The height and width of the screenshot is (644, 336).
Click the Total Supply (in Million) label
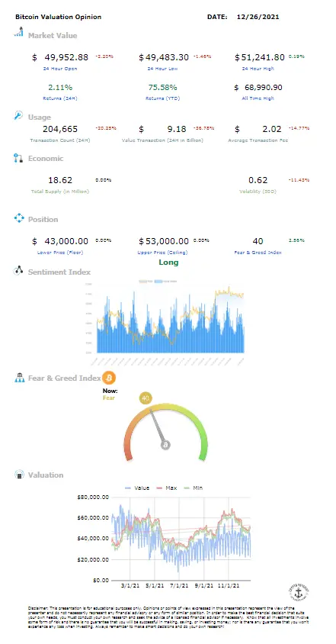[60, 192]
